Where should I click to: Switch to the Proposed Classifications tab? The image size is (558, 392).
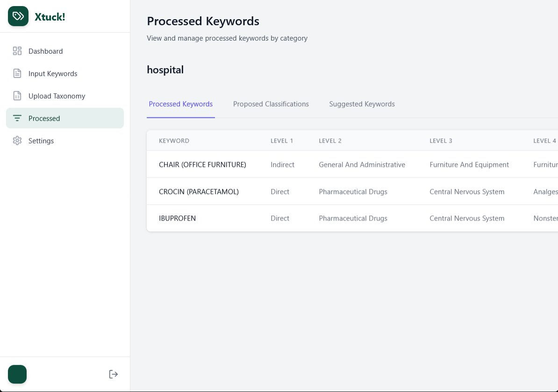coord(271,104)
